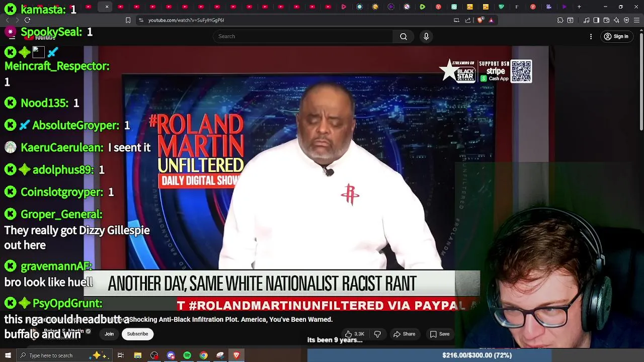Screen dimensions: 644x362
Task: Bookmark this page icon in address bar
Action: (x=128, y=20)
